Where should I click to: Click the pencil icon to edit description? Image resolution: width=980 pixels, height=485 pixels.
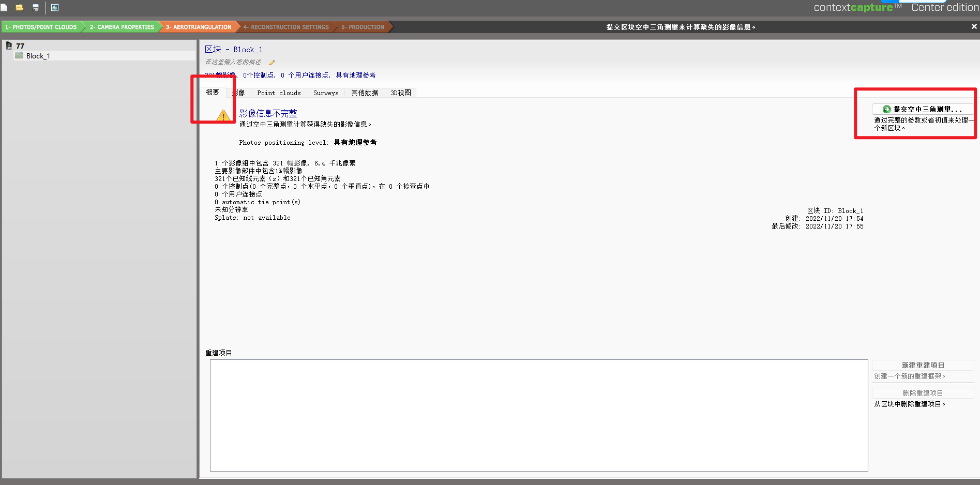pyautogui.click(x=272, y=63)
